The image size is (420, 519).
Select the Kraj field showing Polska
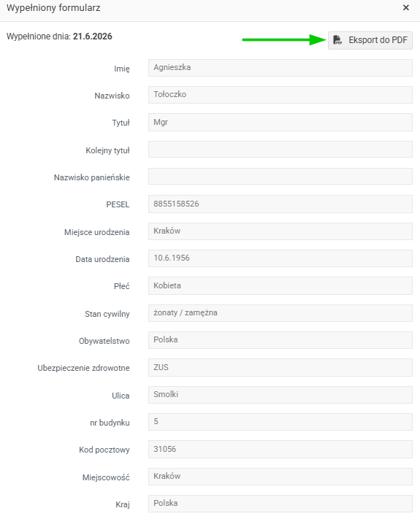pos(280,504)
